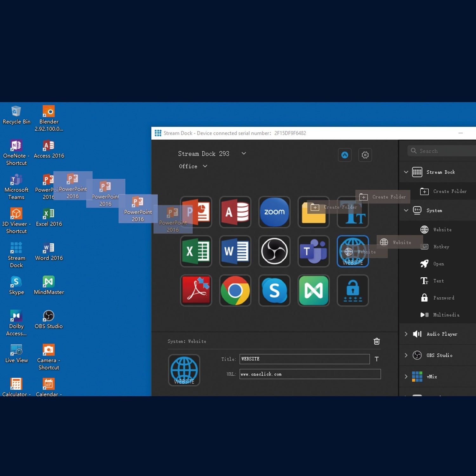Select the Zoom app icon on the dock grid
Screen dimensions: 476x476
coord(274,212)
